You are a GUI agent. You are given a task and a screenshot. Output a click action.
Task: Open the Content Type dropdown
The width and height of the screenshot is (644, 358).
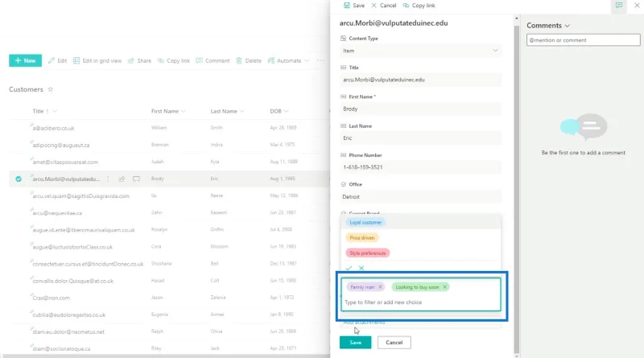(x=420, y=51)
